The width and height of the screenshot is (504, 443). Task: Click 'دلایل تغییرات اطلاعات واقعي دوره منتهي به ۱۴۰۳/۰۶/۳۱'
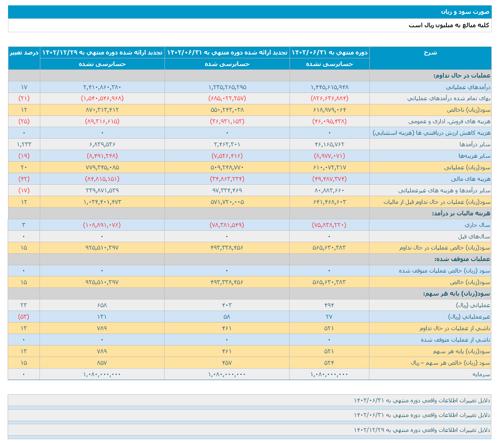coord(422,400)
